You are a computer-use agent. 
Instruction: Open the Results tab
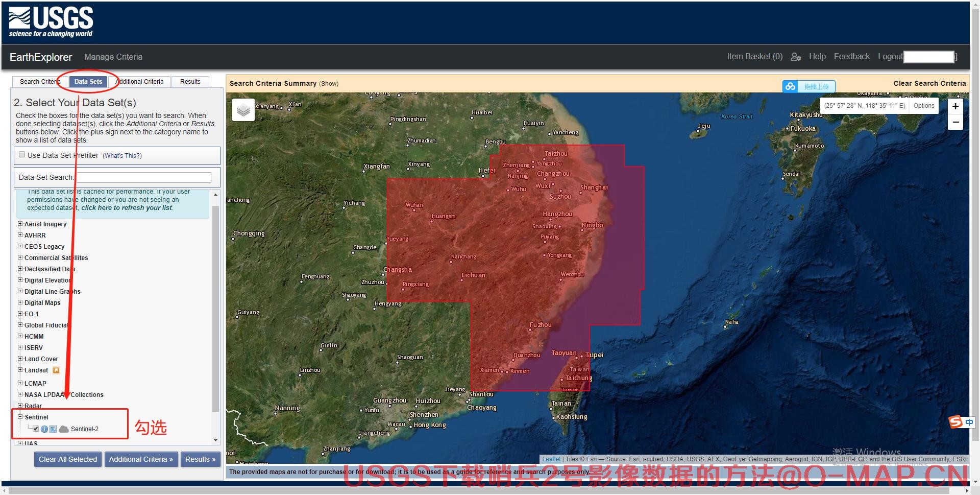coord(190,82)
